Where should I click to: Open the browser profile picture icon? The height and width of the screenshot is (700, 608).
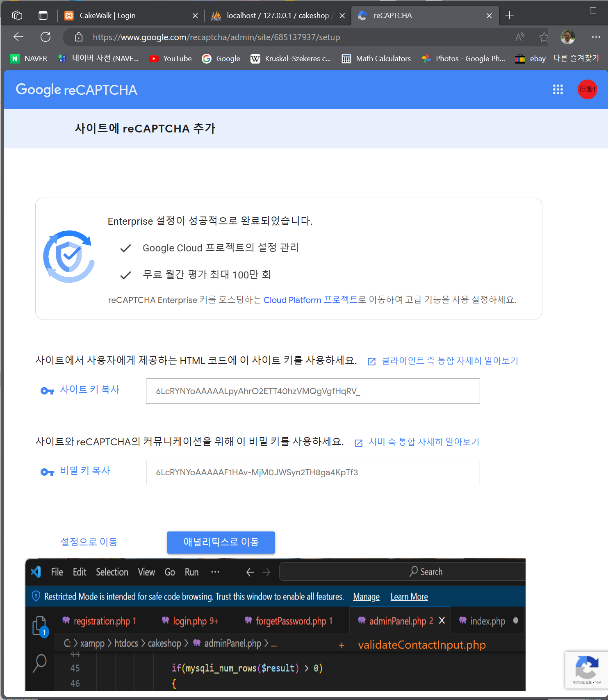click(567, 37)
